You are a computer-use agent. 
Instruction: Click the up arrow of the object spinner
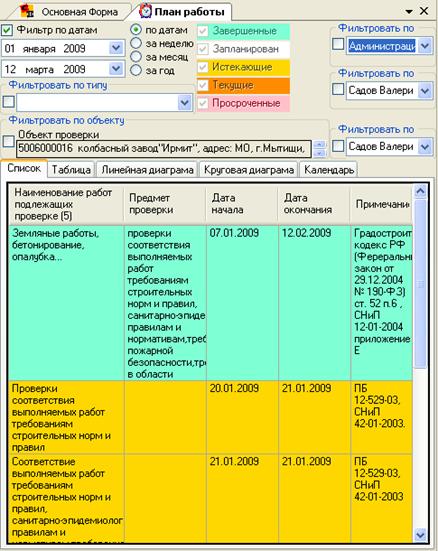[320, 144]
